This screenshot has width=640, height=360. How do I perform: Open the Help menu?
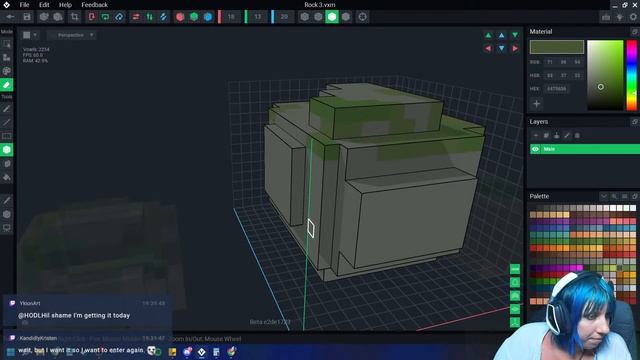(65, 5)
